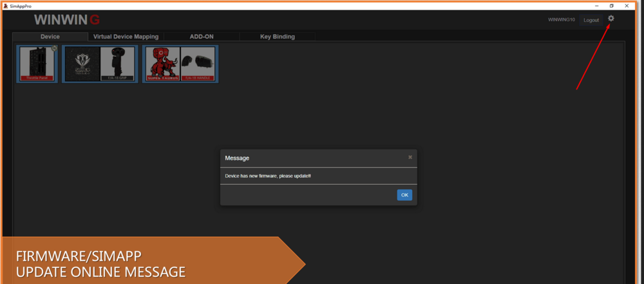Confirm the firmware message with OK
644x284 pixels.
tap(404, 195)
